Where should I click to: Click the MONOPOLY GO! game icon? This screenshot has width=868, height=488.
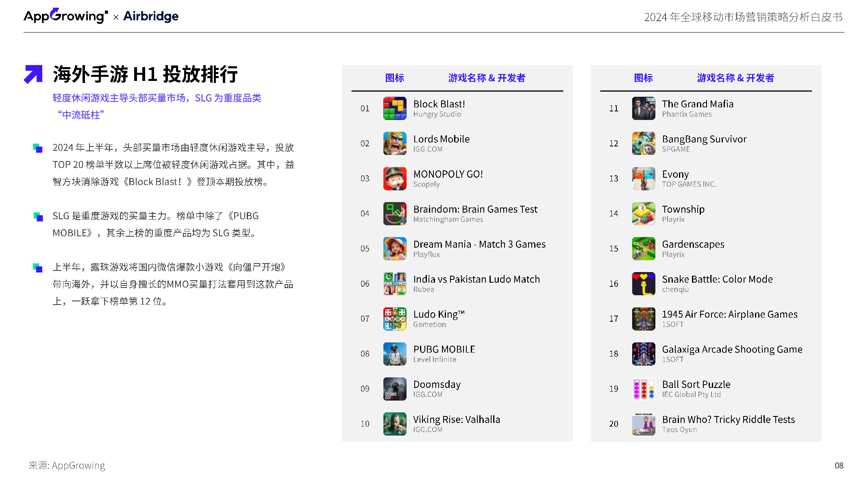pos(394,178)
